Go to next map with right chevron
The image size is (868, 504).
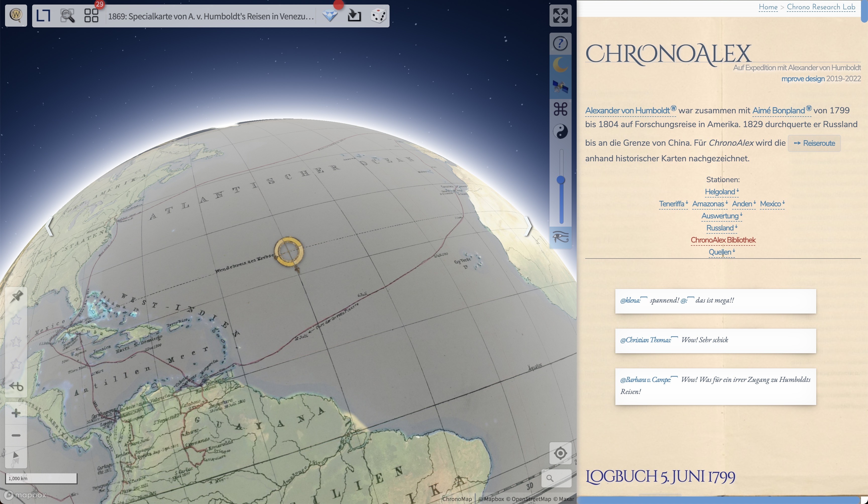pos(528,226)
